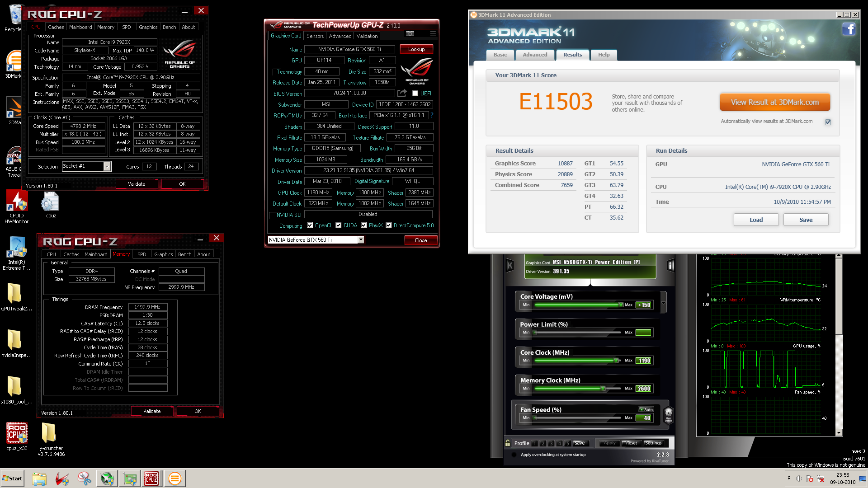The height and width of the screenshot is (488, 868).
Task: Toggle the PhysX computing checkbox
Action: click(x=363, y=225)
